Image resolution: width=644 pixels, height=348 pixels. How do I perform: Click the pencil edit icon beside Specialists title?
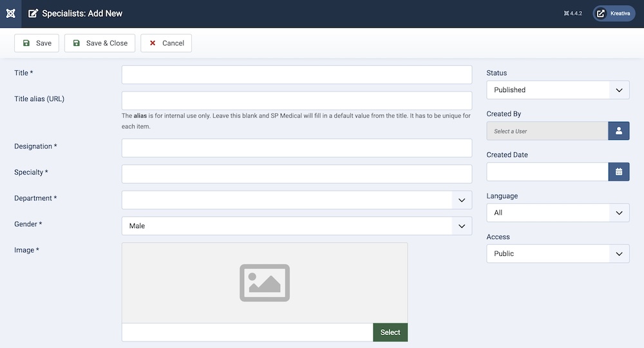click(33, 14)
